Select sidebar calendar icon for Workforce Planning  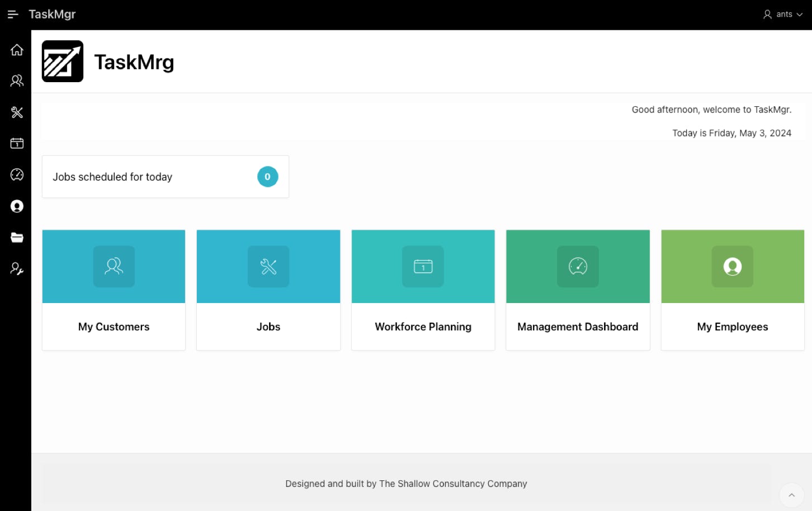(17, 144)
